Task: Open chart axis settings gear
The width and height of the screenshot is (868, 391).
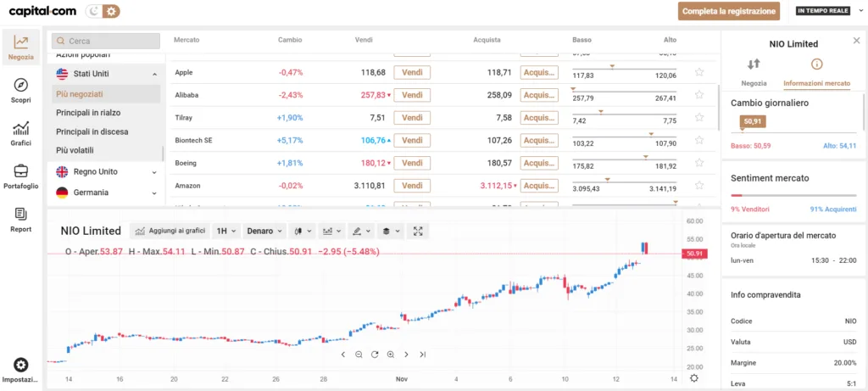Action: click(694, 378)
